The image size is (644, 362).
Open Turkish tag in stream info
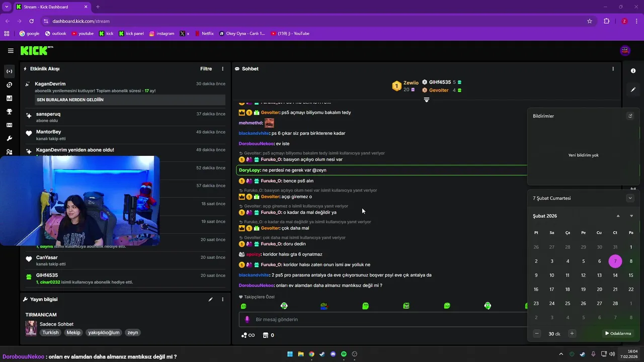click(50, 332)
